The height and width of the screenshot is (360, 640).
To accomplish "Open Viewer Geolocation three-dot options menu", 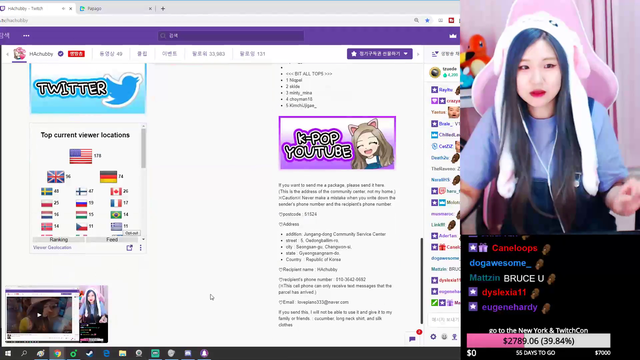I will coord(141,248).
